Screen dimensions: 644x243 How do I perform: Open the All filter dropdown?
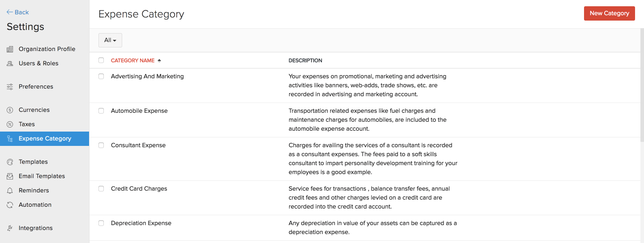tap(110, 40)
